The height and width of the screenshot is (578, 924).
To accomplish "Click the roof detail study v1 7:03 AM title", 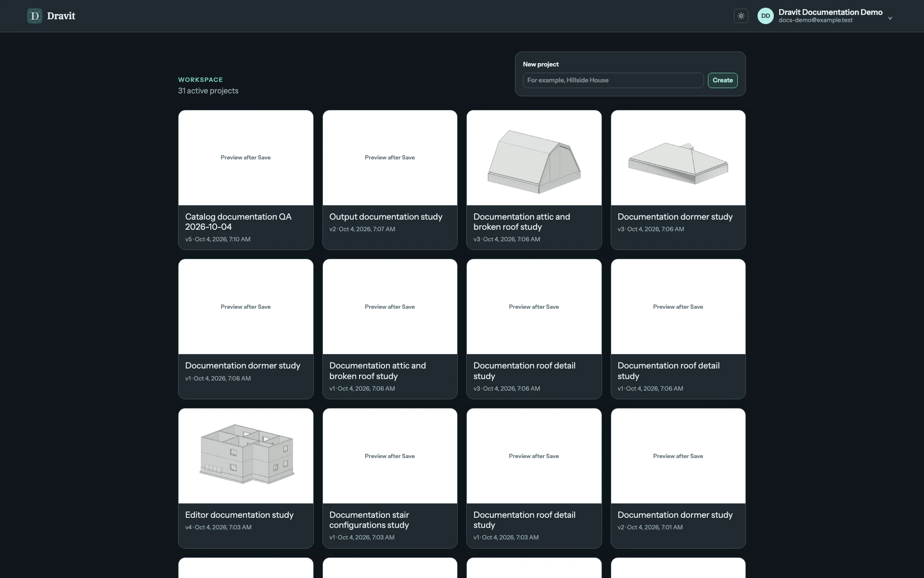I will [x=525, y=520].
